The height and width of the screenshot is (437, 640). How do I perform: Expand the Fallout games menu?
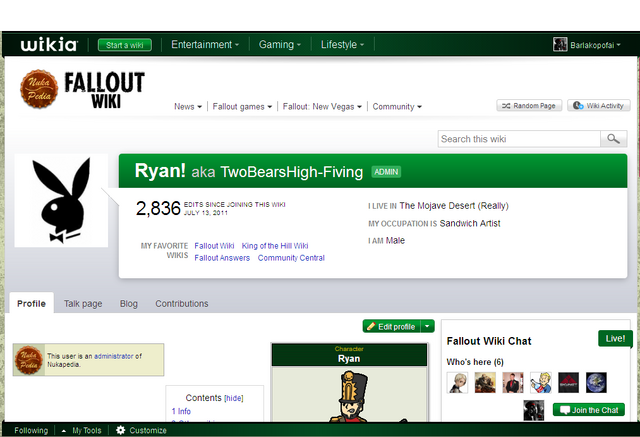[242, 106]
